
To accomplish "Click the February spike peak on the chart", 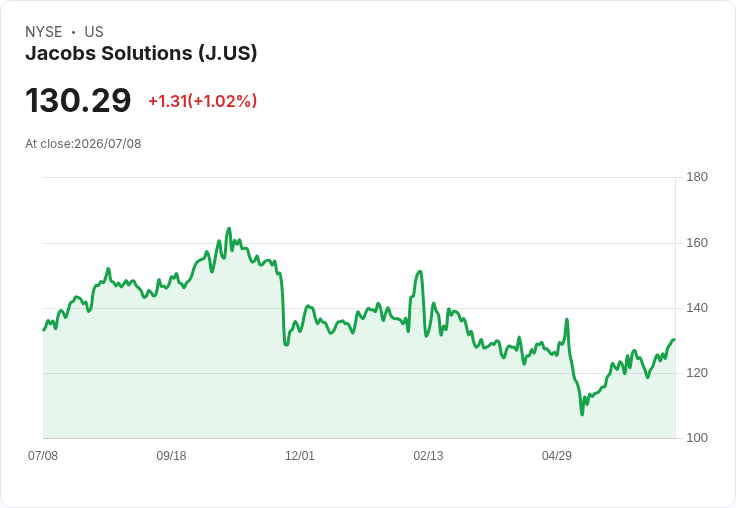I will [420, 271].
